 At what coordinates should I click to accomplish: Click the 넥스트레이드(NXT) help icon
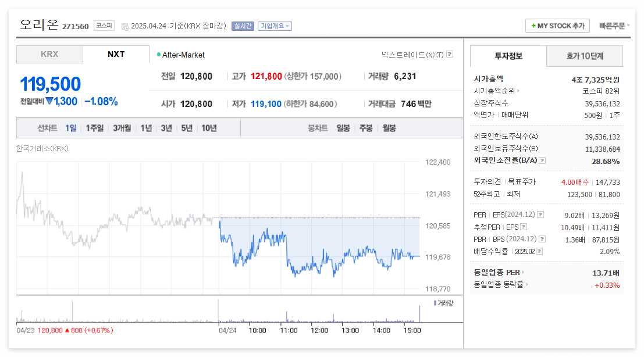click(x=450, y=54)
